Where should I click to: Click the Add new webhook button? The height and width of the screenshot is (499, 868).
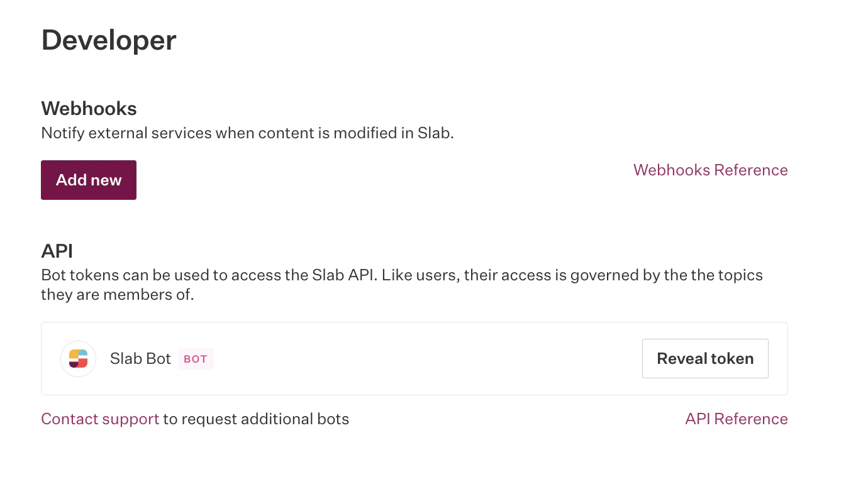click(88, 180)
